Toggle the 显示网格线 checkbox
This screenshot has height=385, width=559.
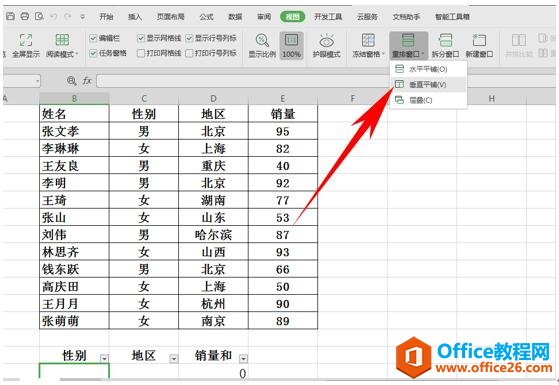click(141, 38)
